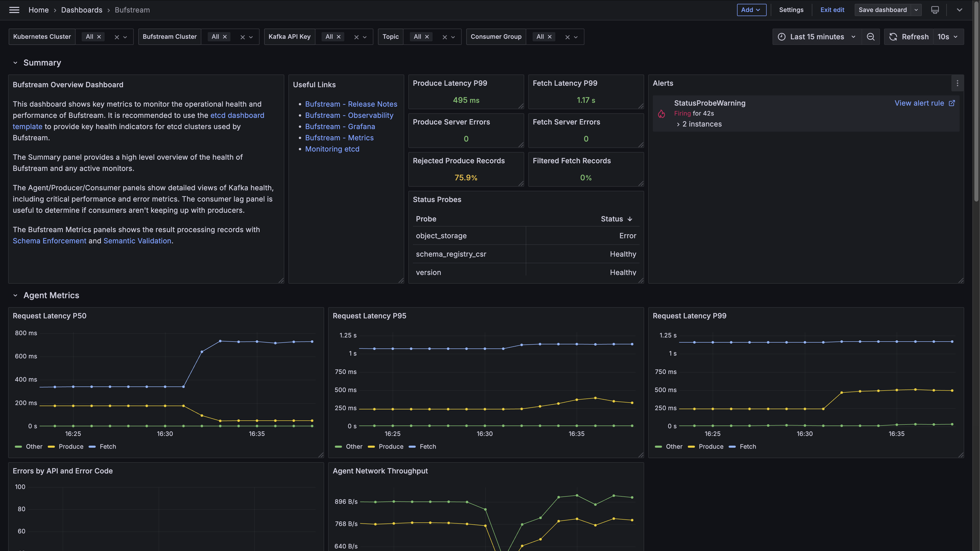Screen dimensions: 980x551
Task: Toggle TV kiosk view mode icon
Action: click(935, 10)
